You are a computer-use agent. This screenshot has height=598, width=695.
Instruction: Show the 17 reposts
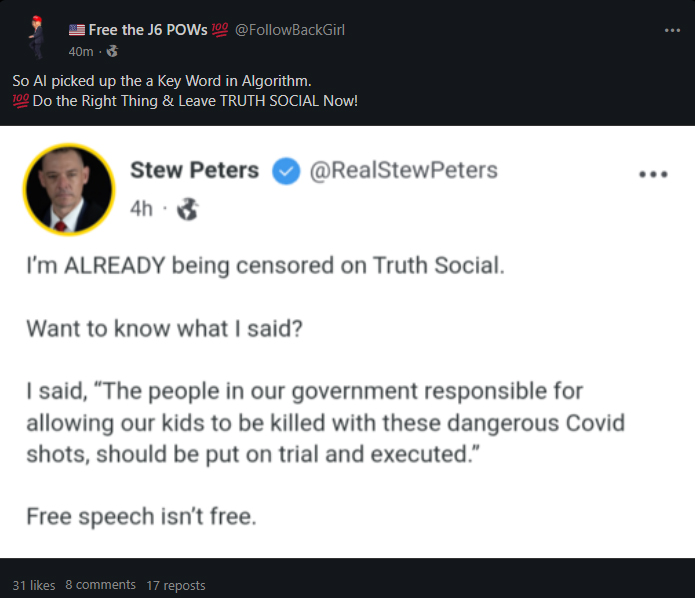pyautogui.click(x=175, y=585)
